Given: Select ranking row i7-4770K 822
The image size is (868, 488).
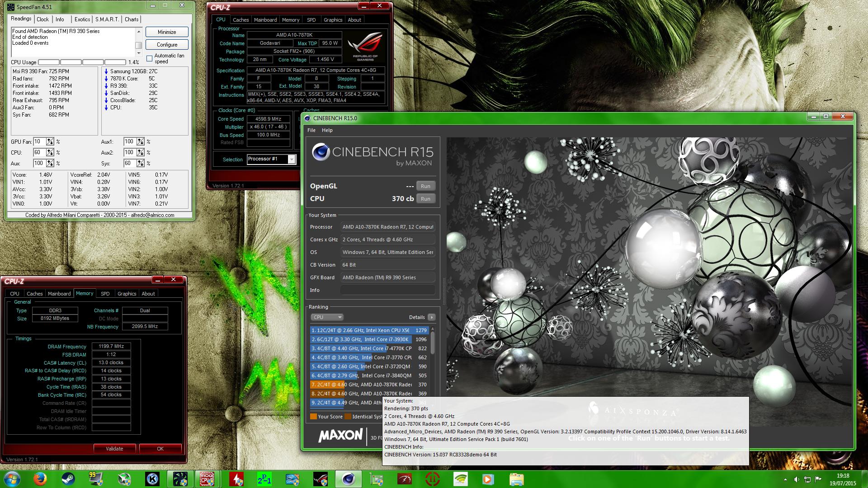Looking at the screenshot, I should pyautogui.click(x=369, y=348).
